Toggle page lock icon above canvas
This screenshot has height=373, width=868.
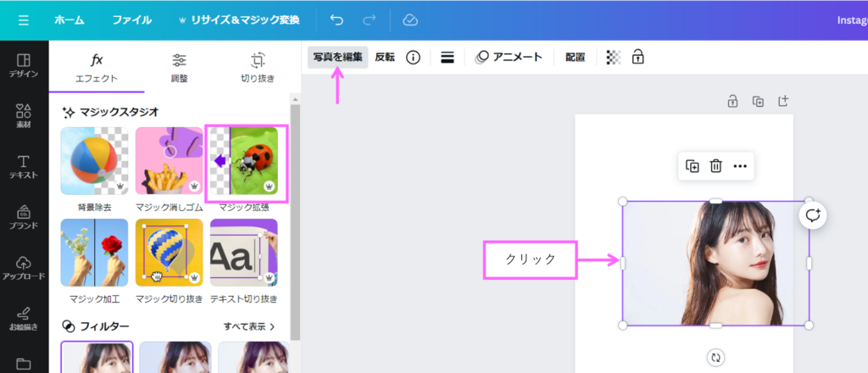732,102
